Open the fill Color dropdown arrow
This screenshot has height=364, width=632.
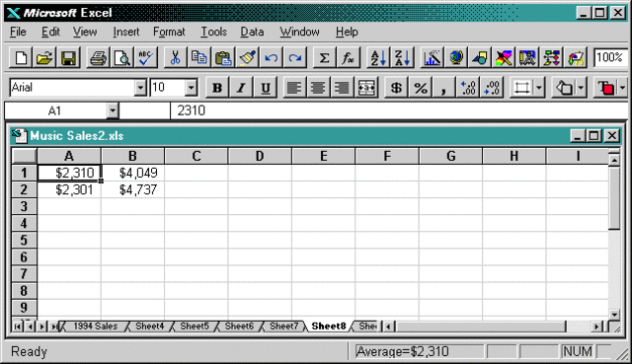tap(581, 88)
